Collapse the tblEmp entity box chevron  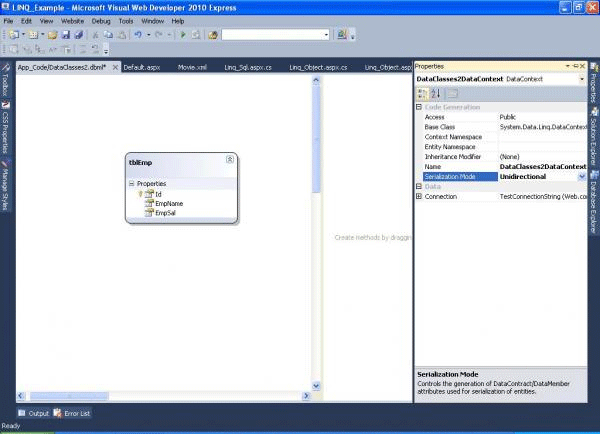coord(230,159)
